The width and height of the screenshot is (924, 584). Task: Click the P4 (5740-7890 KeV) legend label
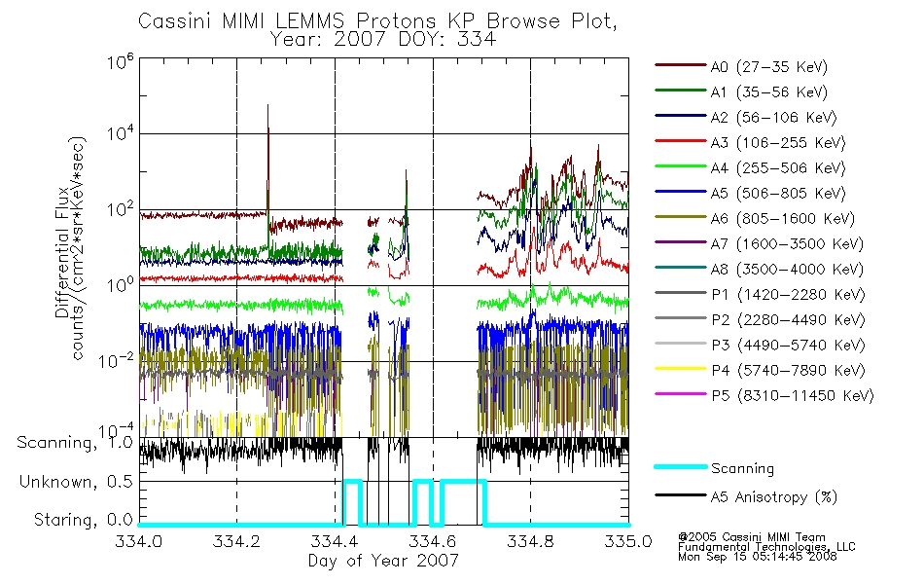(x=788, y=371)
